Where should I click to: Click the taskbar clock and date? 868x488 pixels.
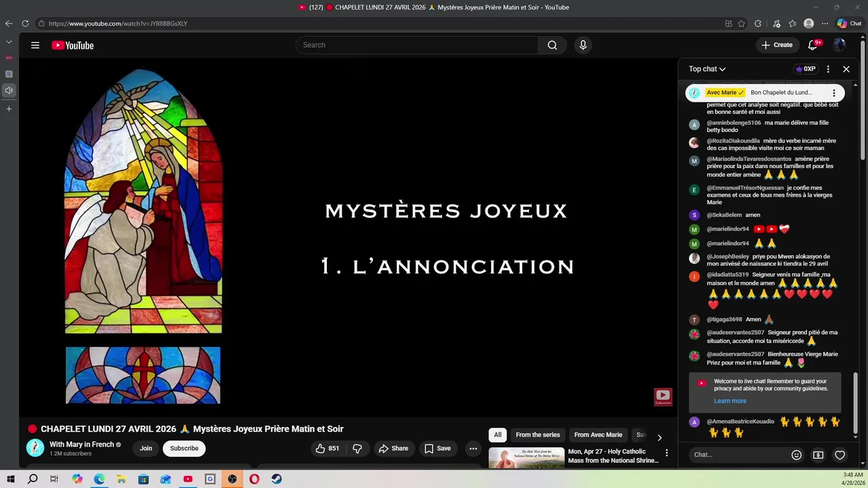(x=852, y=479)
